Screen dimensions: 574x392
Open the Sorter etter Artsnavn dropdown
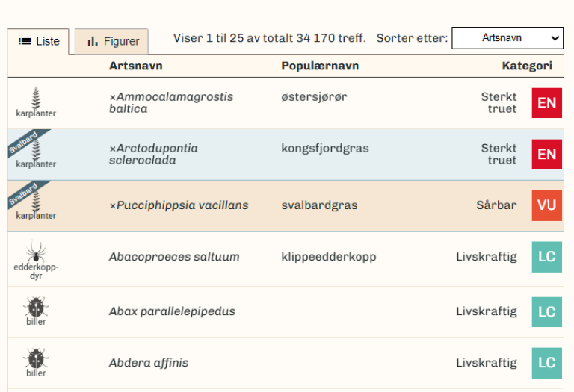[x=507, y=37]
